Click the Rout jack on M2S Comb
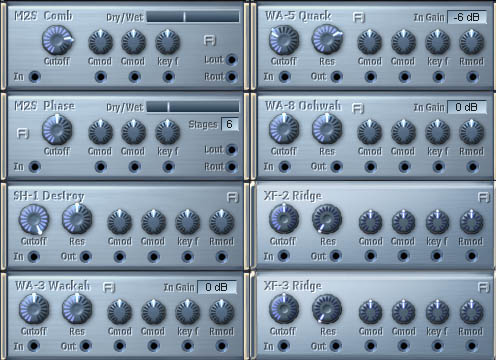This screenshot has height=360, width=496. click(x=232, y=77)
